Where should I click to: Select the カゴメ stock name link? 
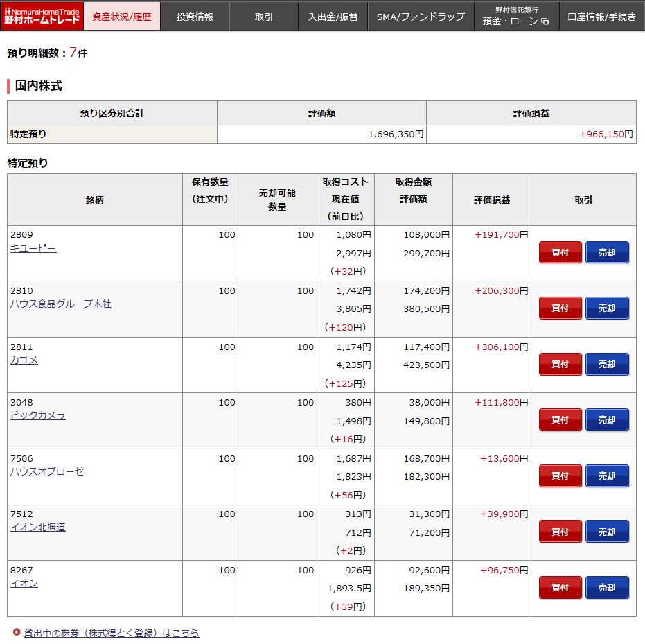click(24, 360)
